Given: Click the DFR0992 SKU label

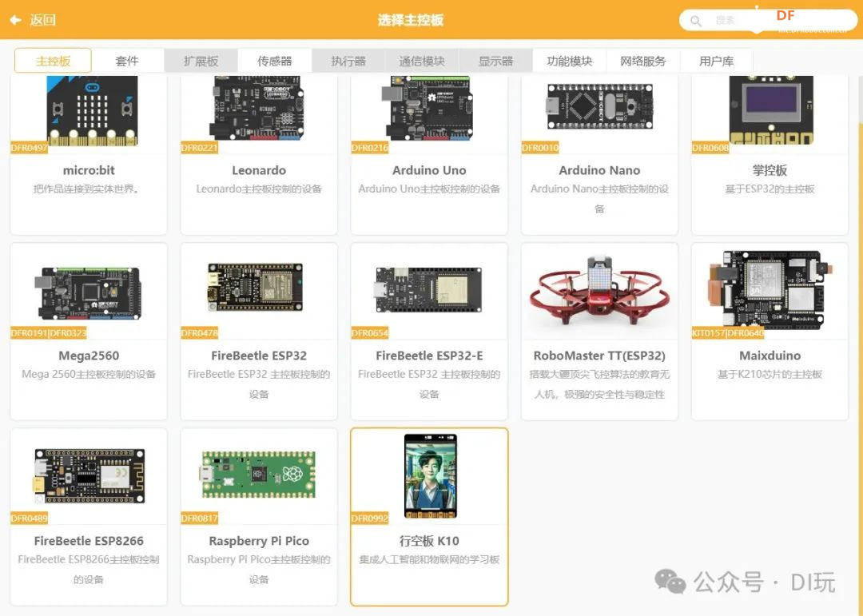Looking at the screenshot, I should pos(370,519).
